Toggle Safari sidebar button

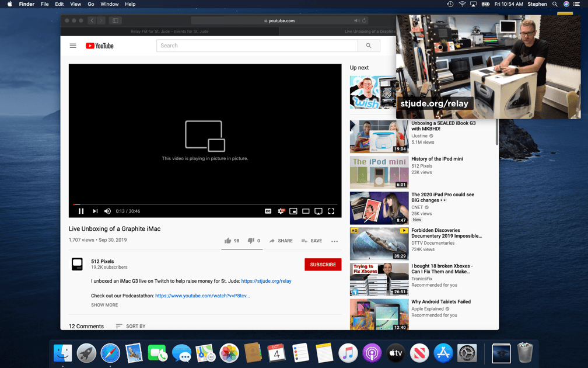click(116, 20)
